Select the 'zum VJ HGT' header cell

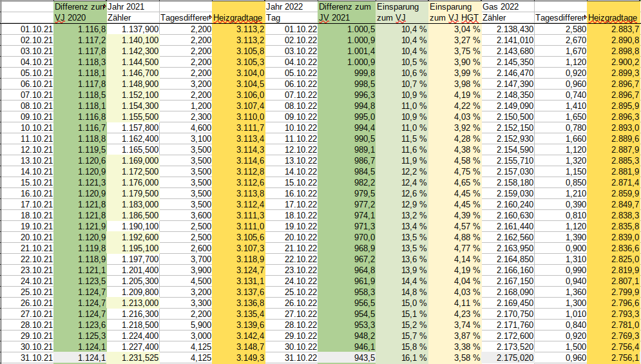[x=454, y=18]
